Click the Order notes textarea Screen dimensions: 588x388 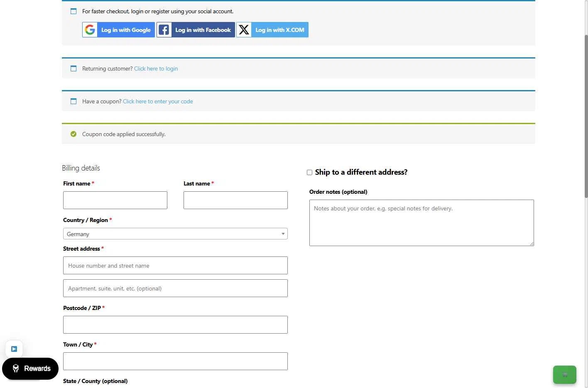click(x=421, y=223)
